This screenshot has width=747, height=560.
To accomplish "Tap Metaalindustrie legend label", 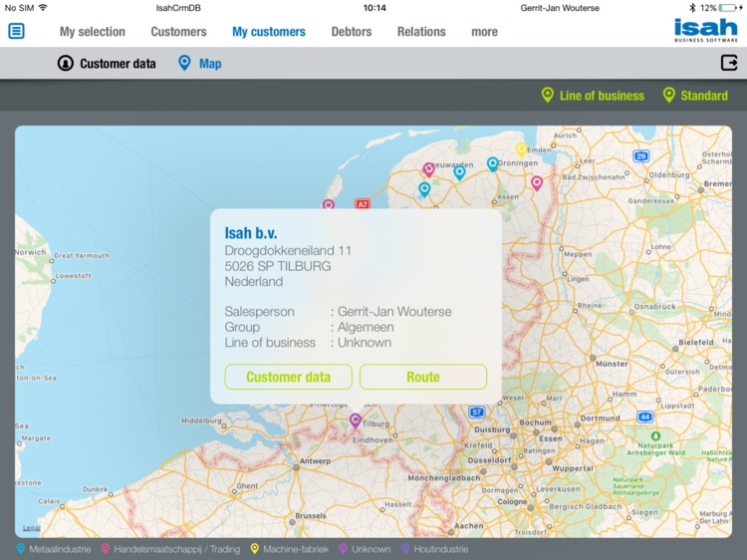I will click(x=60, y=549).
